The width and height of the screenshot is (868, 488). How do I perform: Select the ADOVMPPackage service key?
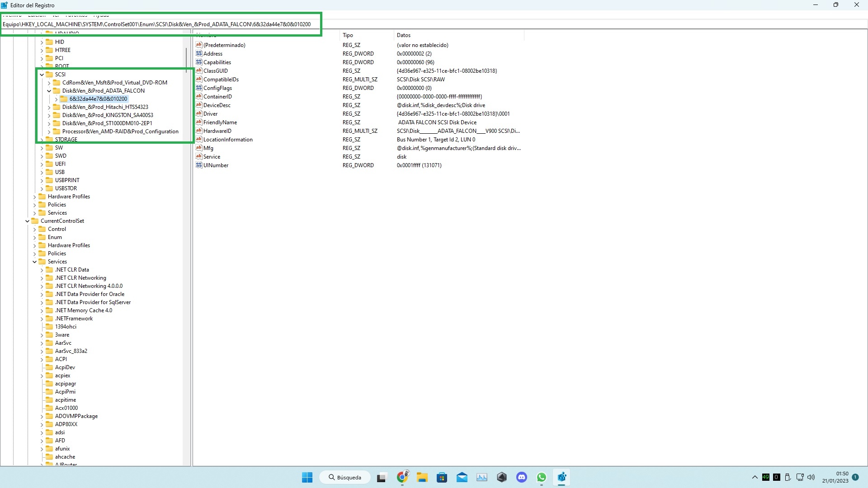(76, 416)
